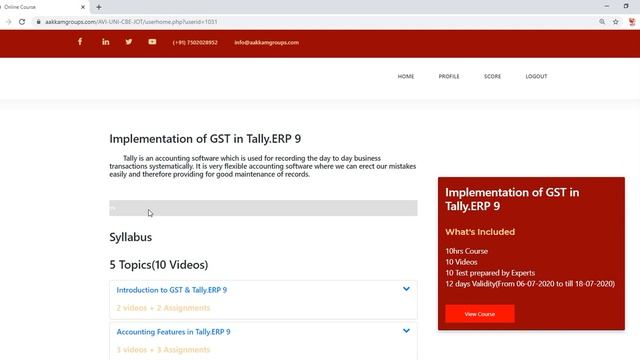Screen dimensions: 640x360
Task: Open Introduction to GST & Tally.ERP 9 topic
Action: (171, 290)
